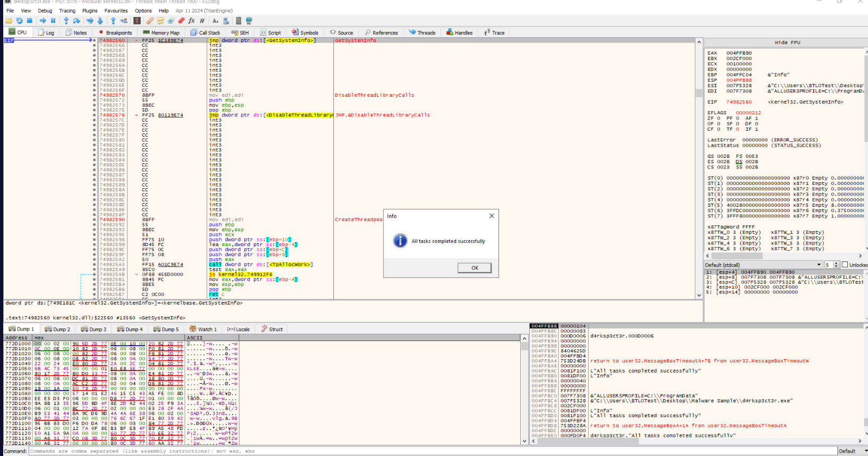The image size is (868, 456).
Task: Switch to the Memory Map tab
Action: tap(161, 32)
